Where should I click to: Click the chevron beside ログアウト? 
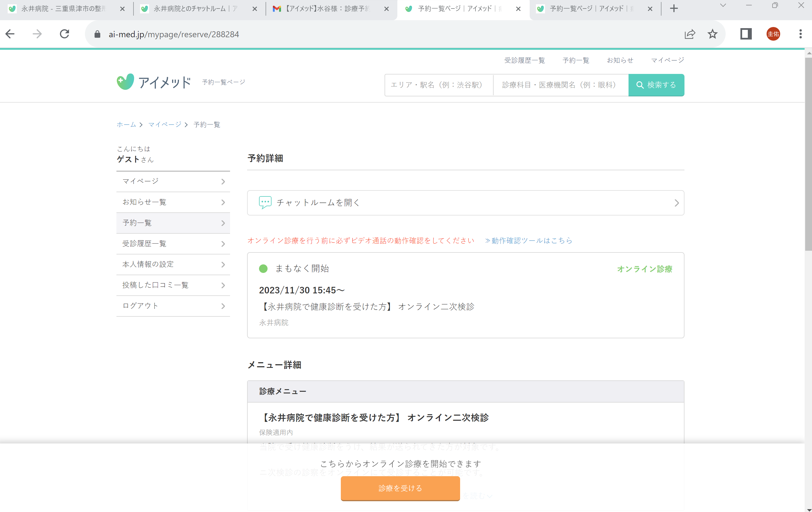pos(223,306)
